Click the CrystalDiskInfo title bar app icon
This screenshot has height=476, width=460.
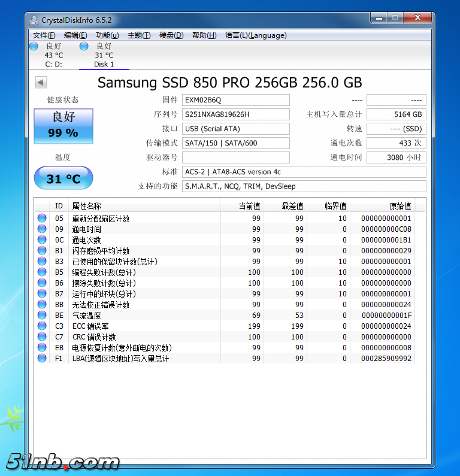point(34,20)
